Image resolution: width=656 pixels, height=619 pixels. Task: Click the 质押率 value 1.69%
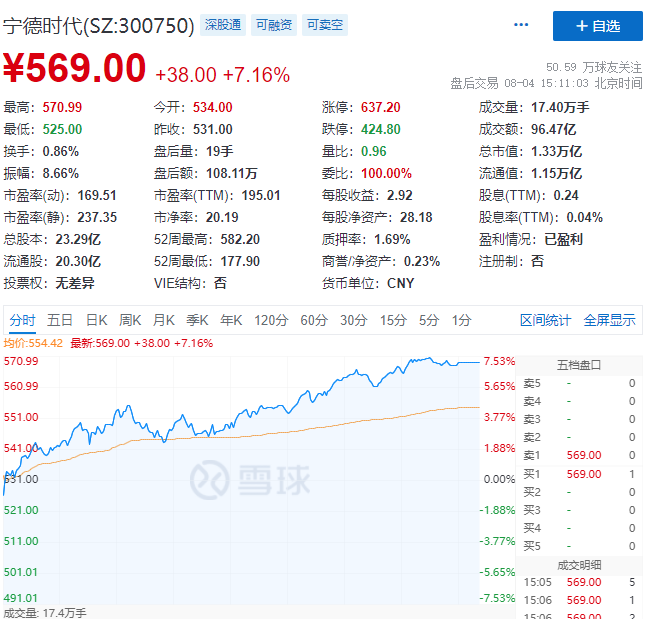pos(392,239)
